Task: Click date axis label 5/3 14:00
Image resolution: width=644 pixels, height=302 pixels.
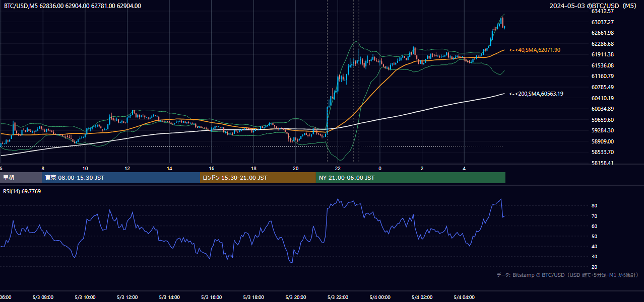Action: click(x=169, y=297)
